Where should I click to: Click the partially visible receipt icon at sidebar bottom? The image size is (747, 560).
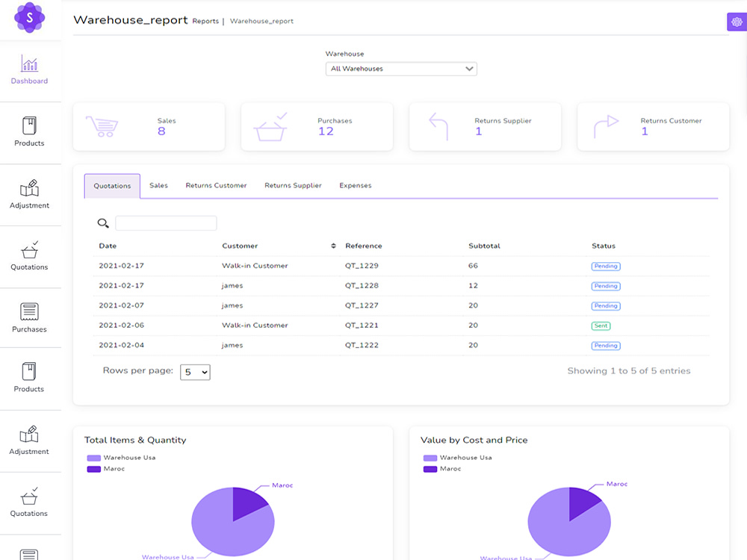point(29,554)
